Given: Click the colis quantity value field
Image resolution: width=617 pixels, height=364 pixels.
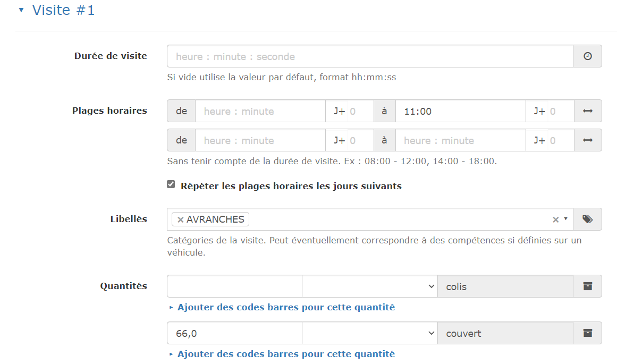Looking at the screenshot, I should 234,286.
